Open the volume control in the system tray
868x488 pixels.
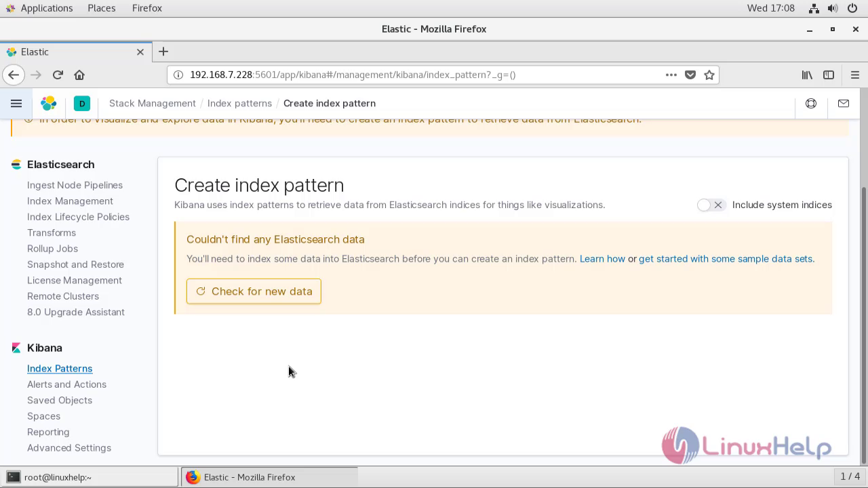click(x=834, y=8)
